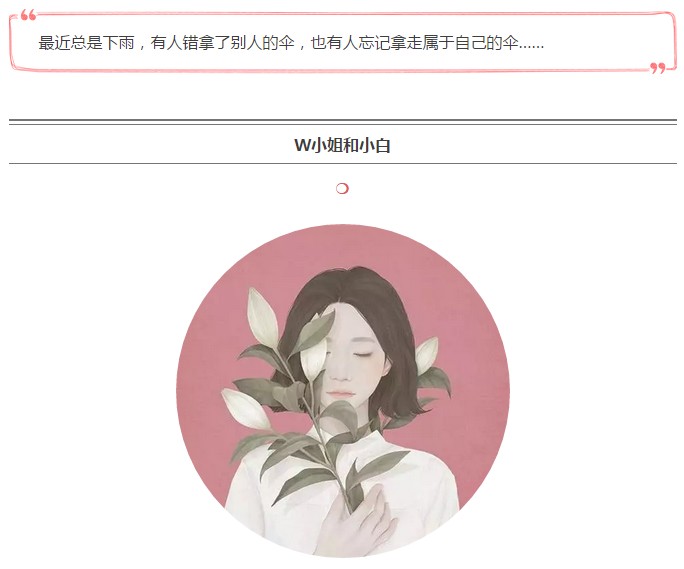Click the opening pink quotation mark icon
Image resolution: width=684 pixels, height=569 pixels.
pos(28,16)
